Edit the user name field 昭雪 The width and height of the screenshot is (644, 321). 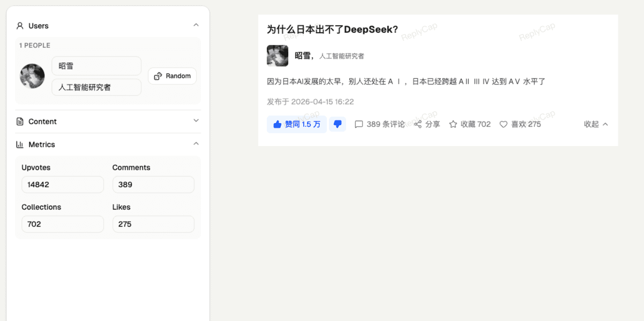[x=96, y=66]
